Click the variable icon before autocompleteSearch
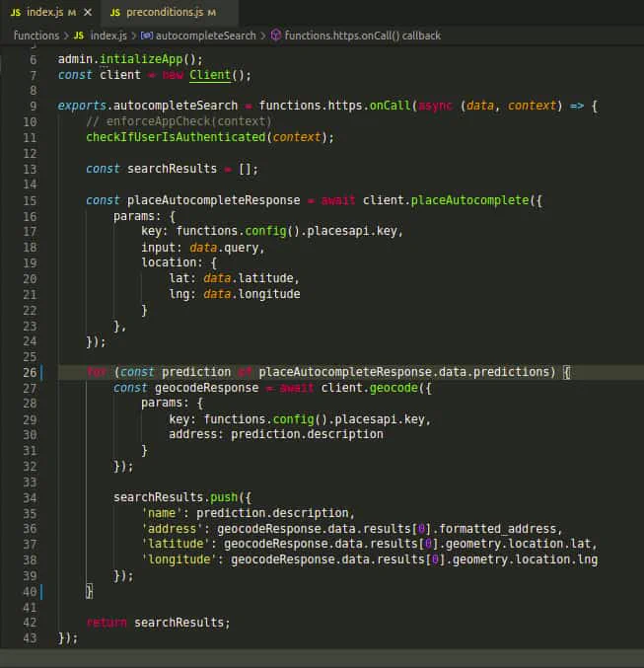 coord(147,36)
